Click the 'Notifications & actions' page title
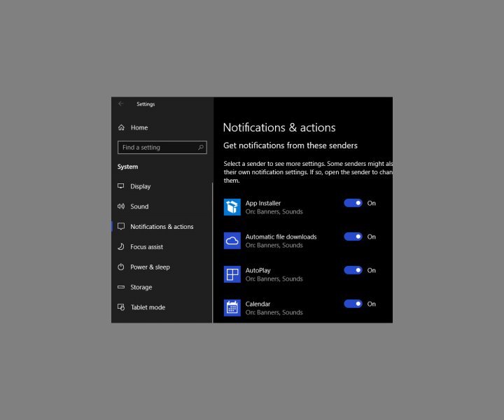The width and height of the screenshot is (504, 420). (279, 127)
